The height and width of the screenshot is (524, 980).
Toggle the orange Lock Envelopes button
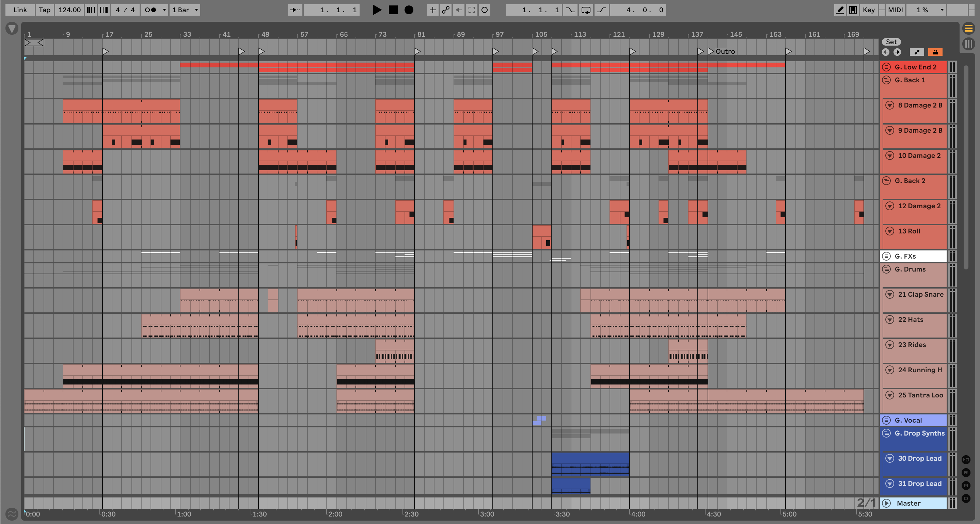pyautogui.click(x=935, y=52)
